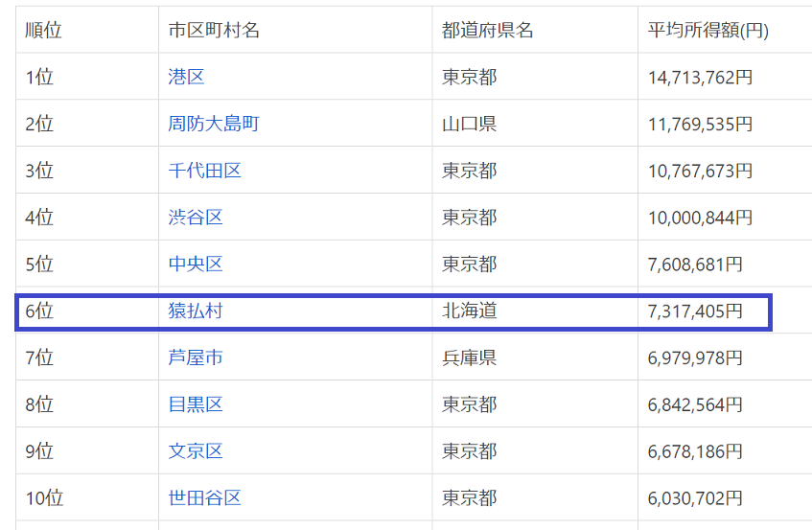Select the 中央区 link
812x530 pixels.
196,265
